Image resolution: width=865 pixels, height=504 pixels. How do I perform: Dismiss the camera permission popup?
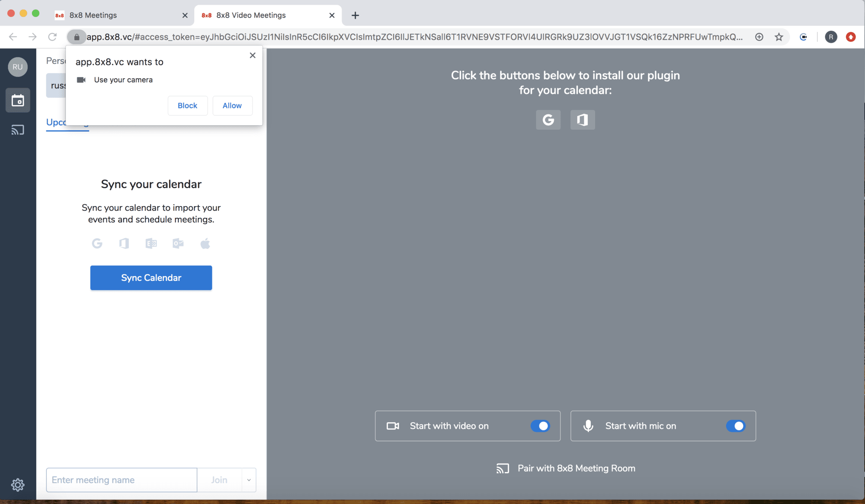(253, 55)
